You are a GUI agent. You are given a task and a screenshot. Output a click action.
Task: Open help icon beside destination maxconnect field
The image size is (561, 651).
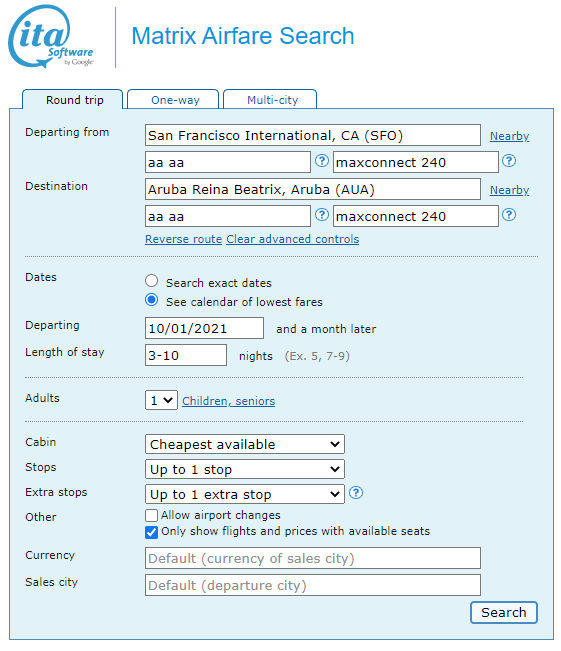click(x=509, y=215)
